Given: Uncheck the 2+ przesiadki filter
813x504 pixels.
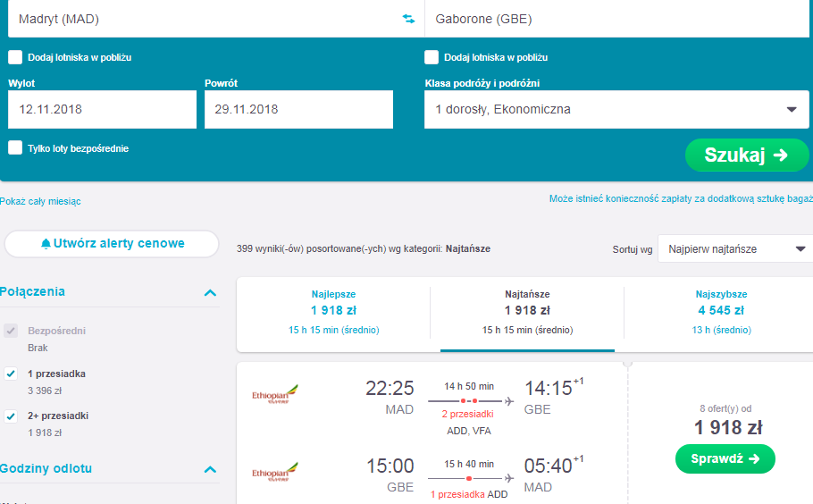Looking at the screenshot, I should pyautogui.click(x=11, y=416).
